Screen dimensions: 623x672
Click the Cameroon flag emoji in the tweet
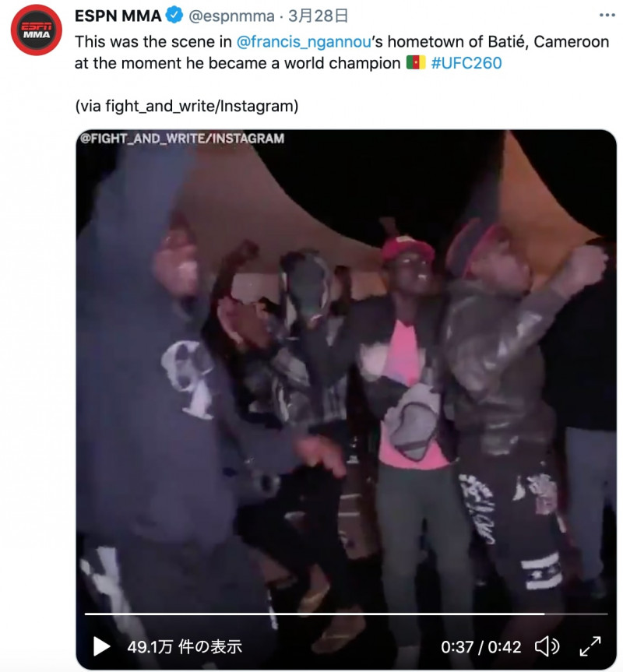(416, 62)
